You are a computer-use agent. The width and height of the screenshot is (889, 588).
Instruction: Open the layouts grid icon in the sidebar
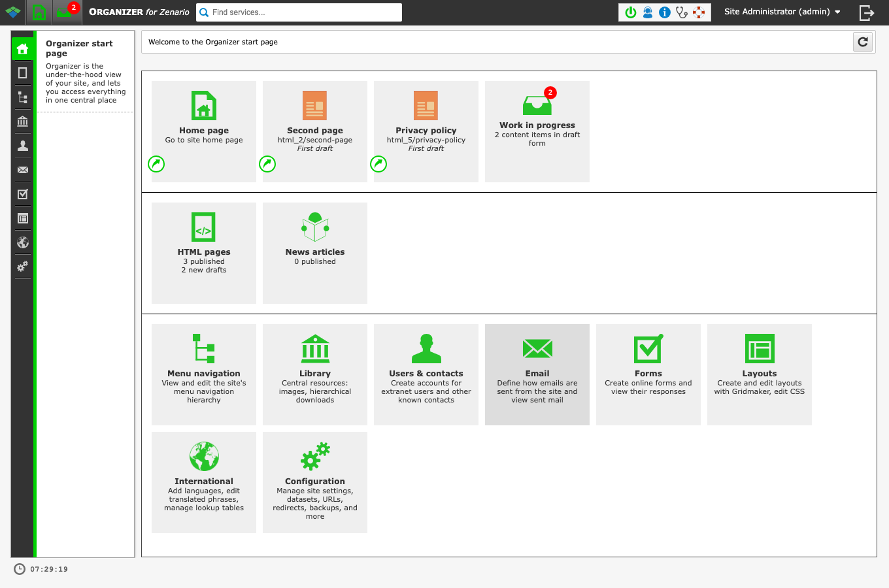point(23,218)
